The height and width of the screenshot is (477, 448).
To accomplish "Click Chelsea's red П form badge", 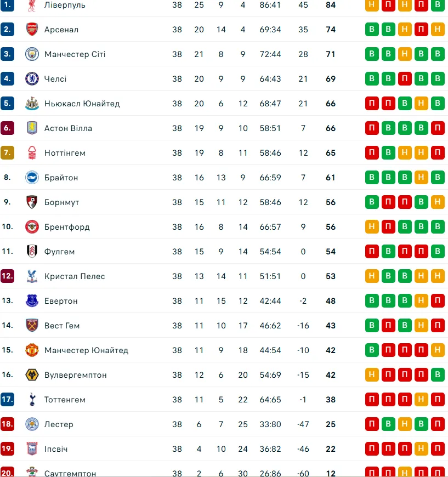I will (x=405, y=78).
